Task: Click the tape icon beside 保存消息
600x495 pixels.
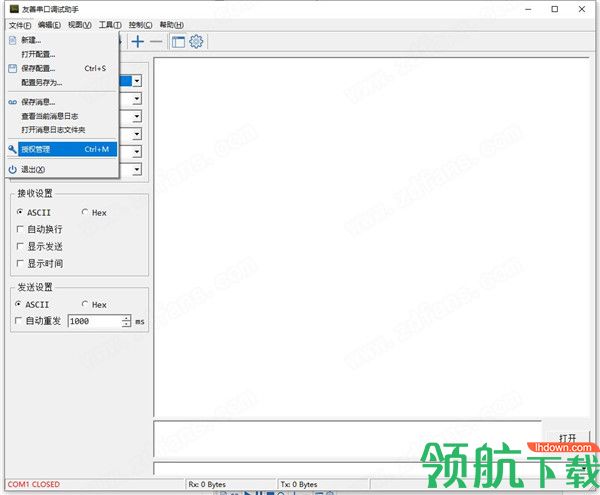Action: pyautogui.click(x=13, y=102)
